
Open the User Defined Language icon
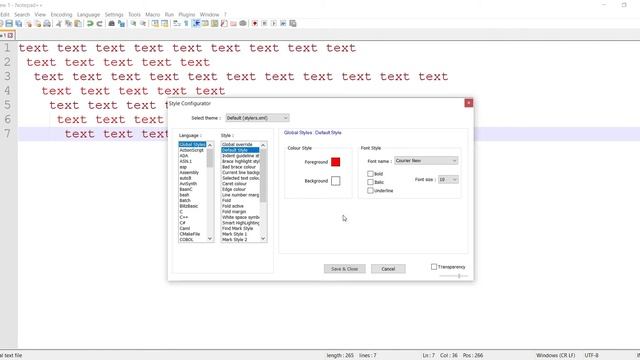[x=205, y=24]
